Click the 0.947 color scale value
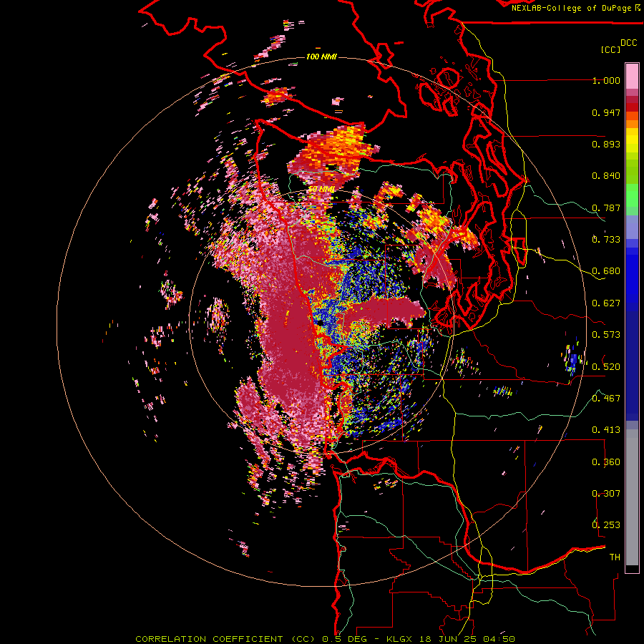This screenshot has height=644, width=644. [x=606, y=112]
